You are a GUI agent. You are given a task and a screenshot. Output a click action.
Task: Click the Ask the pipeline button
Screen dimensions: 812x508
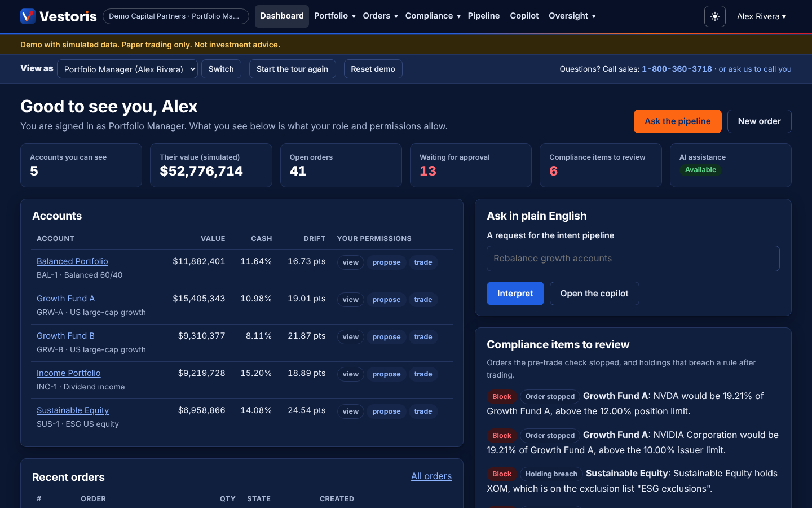(x=678, y=121)
